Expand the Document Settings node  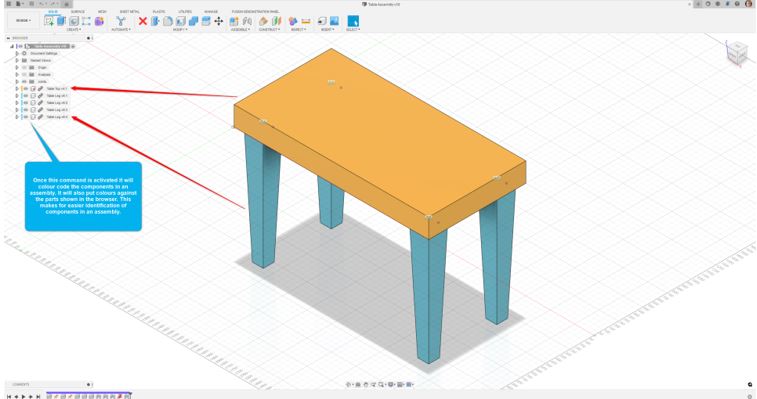point(17,54)
